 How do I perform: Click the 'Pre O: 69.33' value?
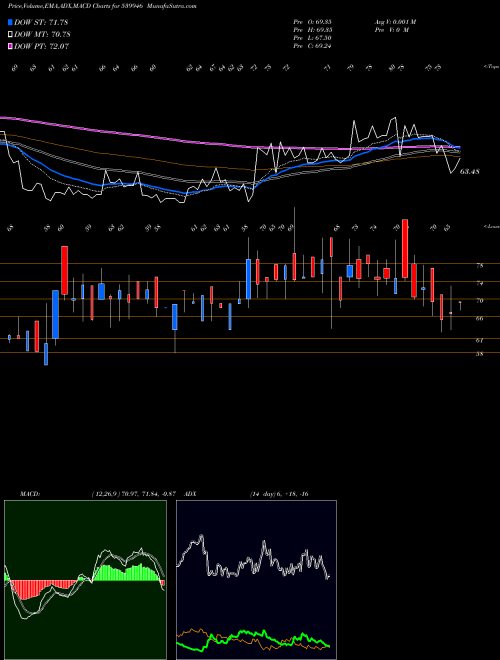tap(312, 22)
